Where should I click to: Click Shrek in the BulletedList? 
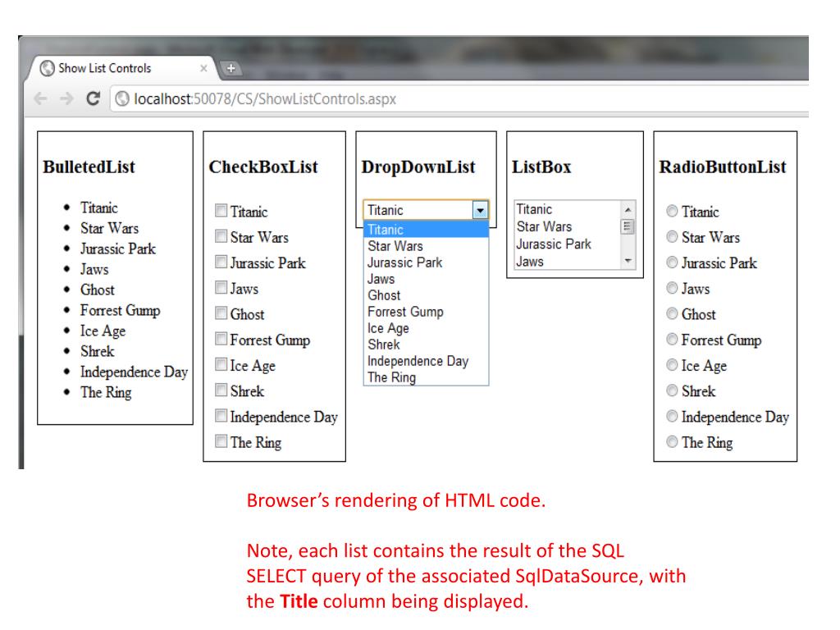[98, 351]
